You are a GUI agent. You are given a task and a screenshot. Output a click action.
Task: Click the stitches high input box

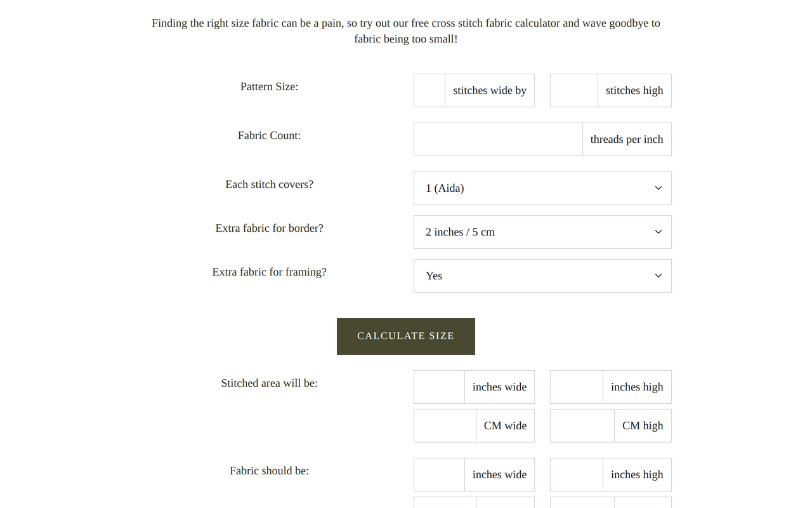[x=573, y=90]
